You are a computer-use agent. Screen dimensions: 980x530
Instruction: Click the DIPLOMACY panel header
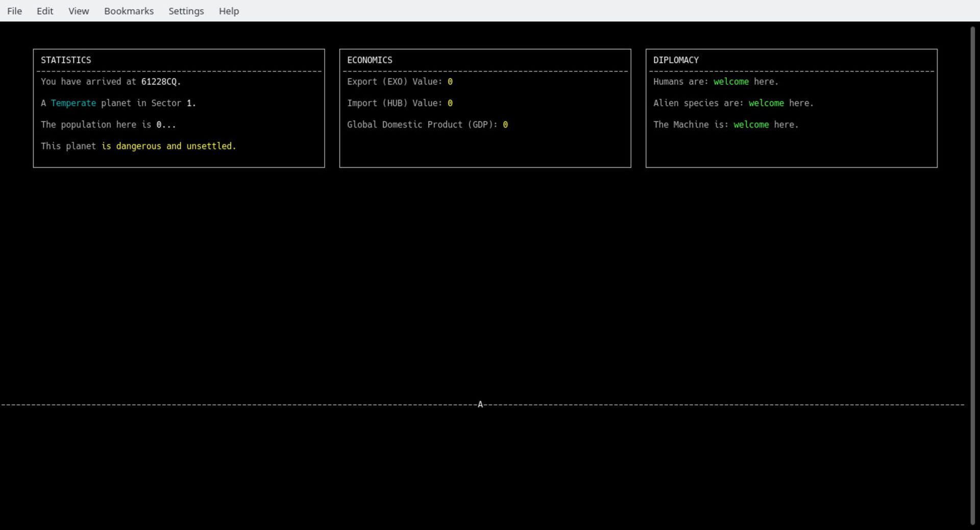(x=676, y=60)
